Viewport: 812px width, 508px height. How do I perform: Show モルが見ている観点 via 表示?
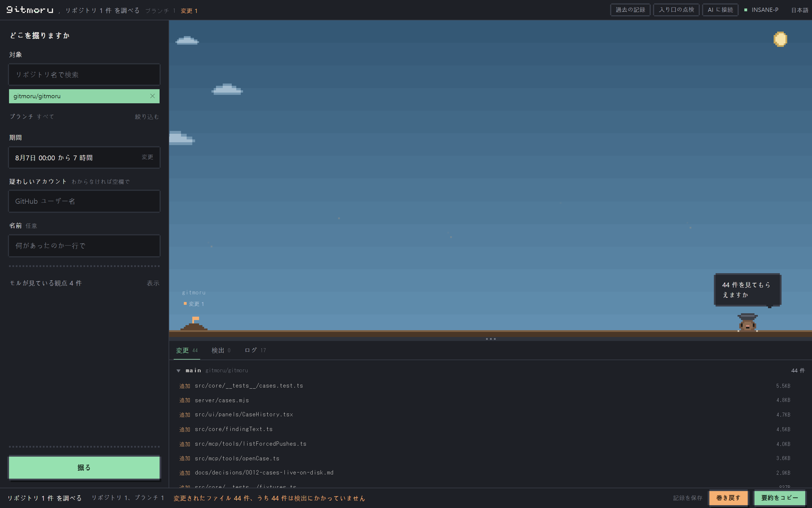coord(153,283)
